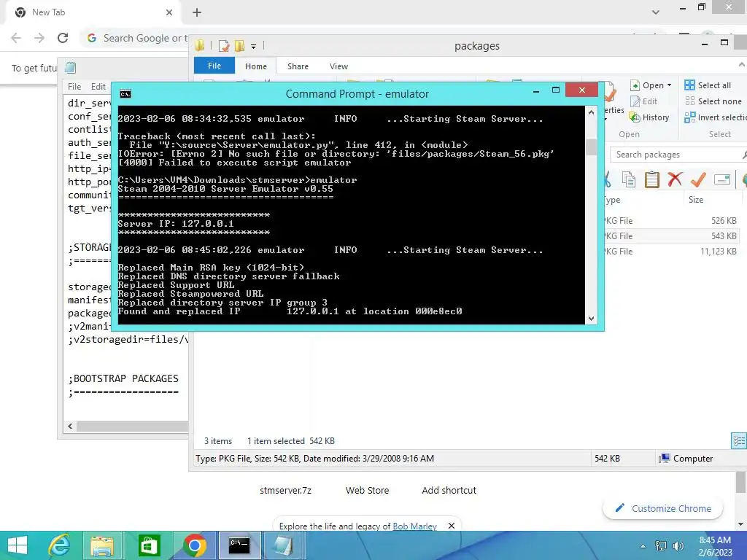Open Notepad File menu
Viewport: 747px width, 560px height.
pyautogui.click(x=74, y=87)
